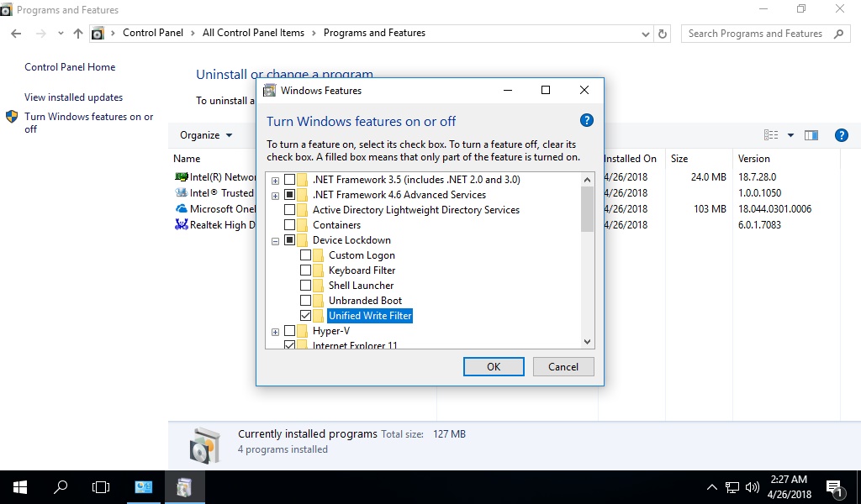The width and height of the screenshot is (861, 504).
Task: Check the .NET Framework 3.5 checkbox
Action: (x=289, y=180)
